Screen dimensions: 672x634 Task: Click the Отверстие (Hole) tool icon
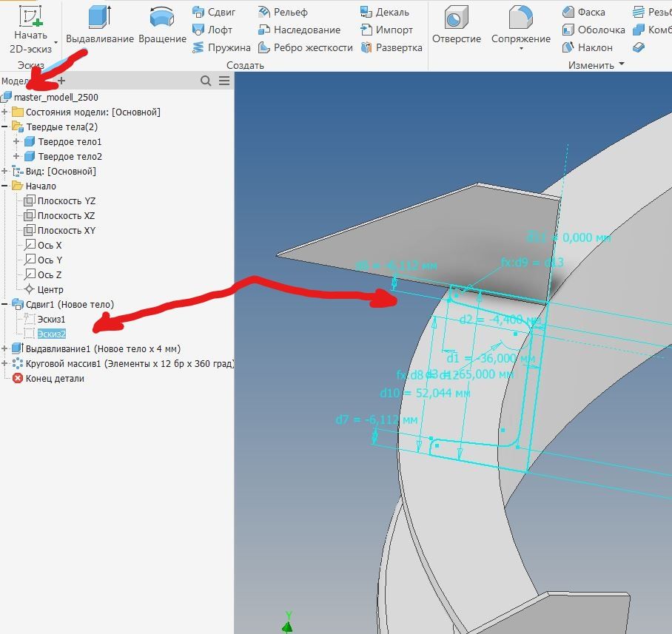pos(456,18)
